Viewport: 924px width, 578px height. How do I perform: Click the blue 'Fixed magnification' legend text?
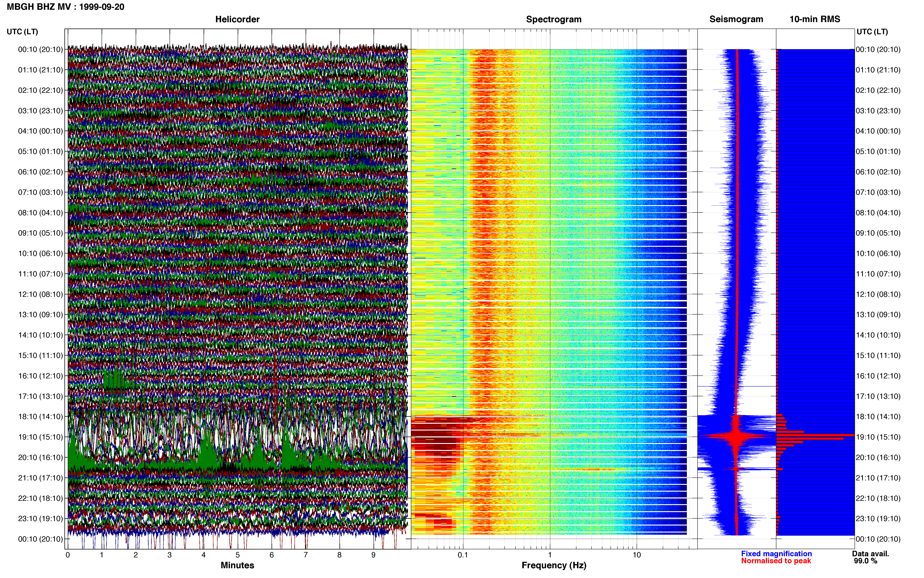pos(776,554)
